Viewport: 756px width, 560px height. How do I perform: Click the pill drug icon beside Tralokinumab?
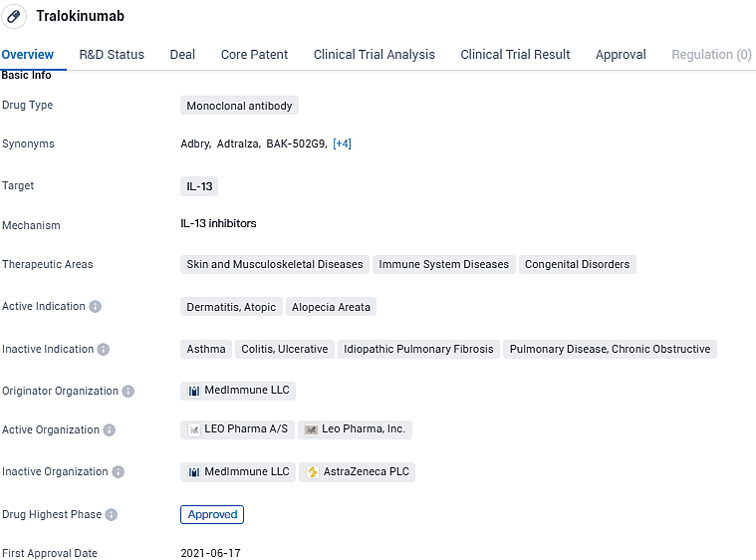point(15,17)
